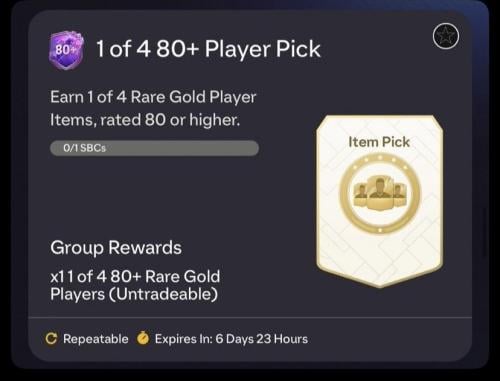
Task: Click the Group Rewards heading
Action: coord(116,248)
